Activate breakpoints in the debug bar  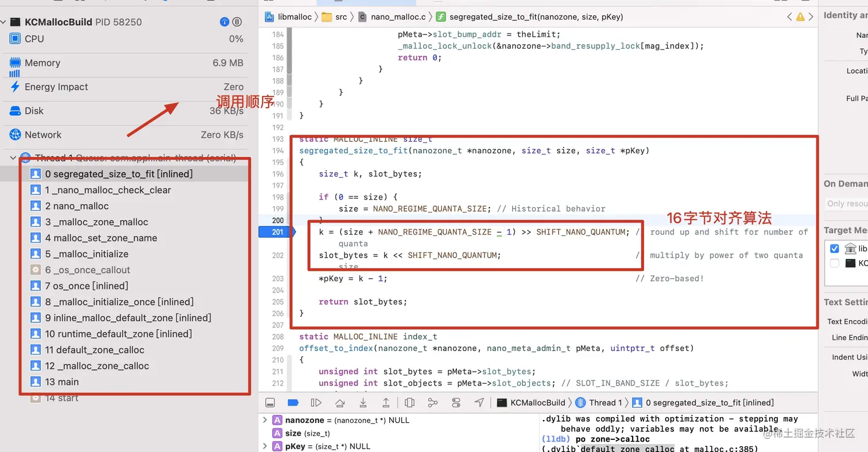[x=293, y=402]
